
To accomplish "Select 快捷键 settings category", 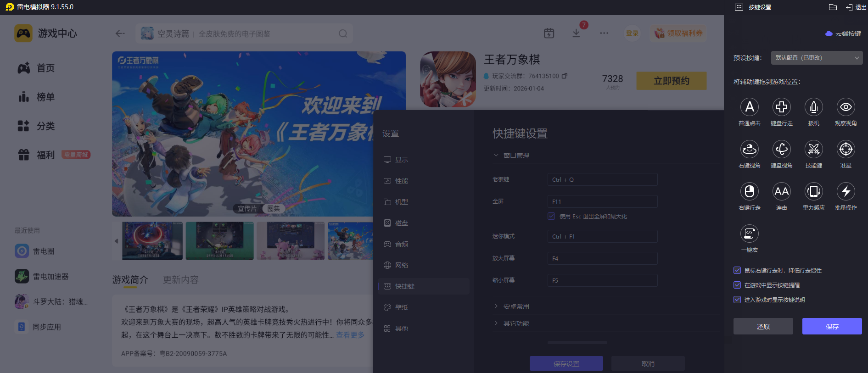I will pyautogui.click(x=423, y=286).
